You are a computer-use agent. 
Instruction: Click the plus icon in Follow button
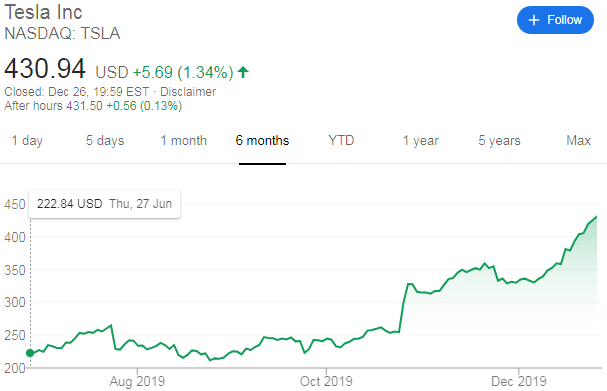coord(534,20)
